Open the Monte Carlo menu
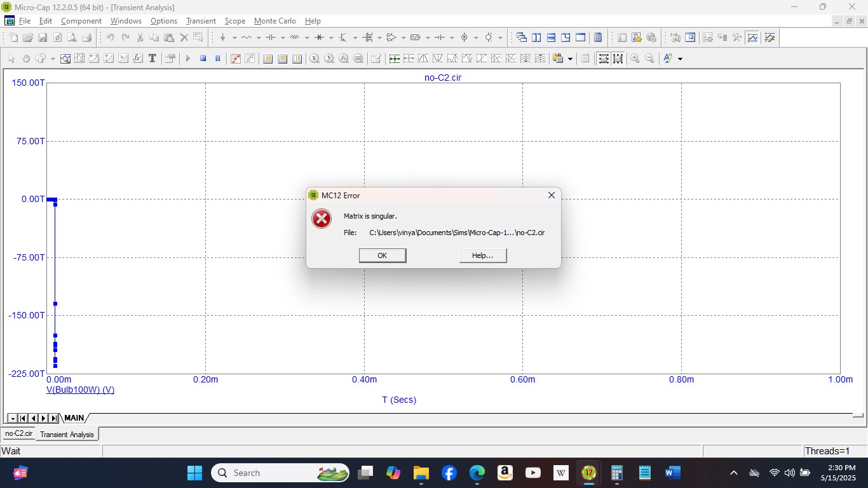 [275, 21]
